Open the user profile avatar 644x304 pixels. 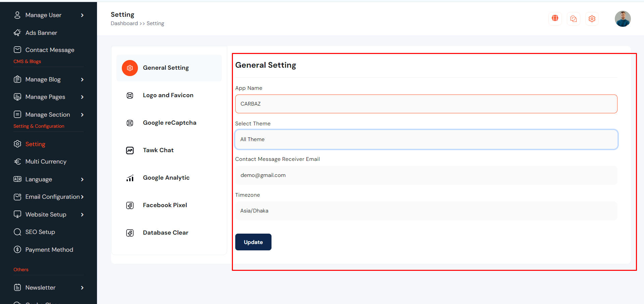623,19
